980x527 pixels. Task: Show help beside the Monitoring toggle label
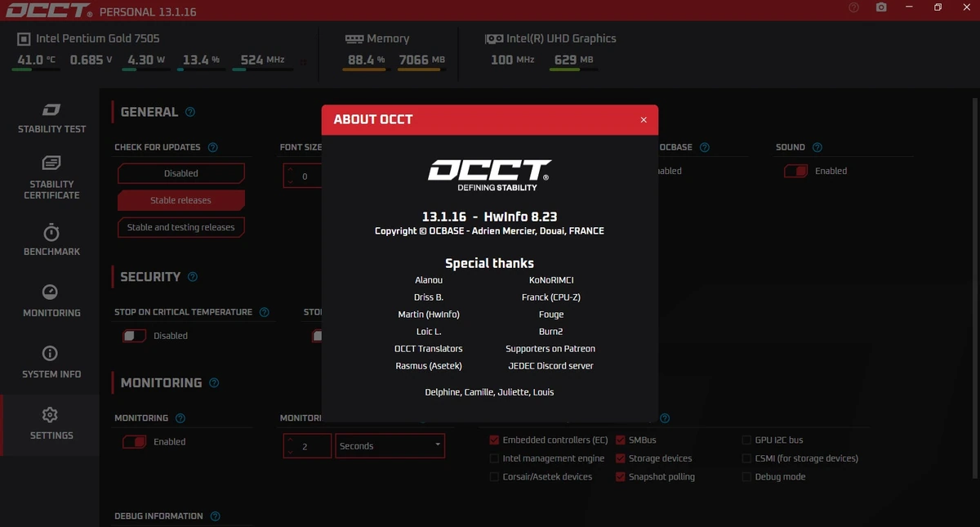tap(180, 418)
